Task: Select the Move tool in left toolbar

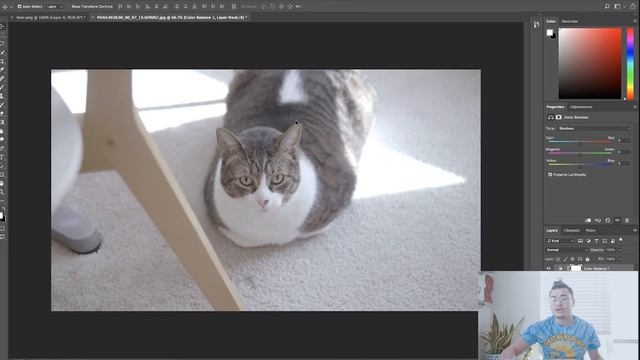Action: coord(2,27)
